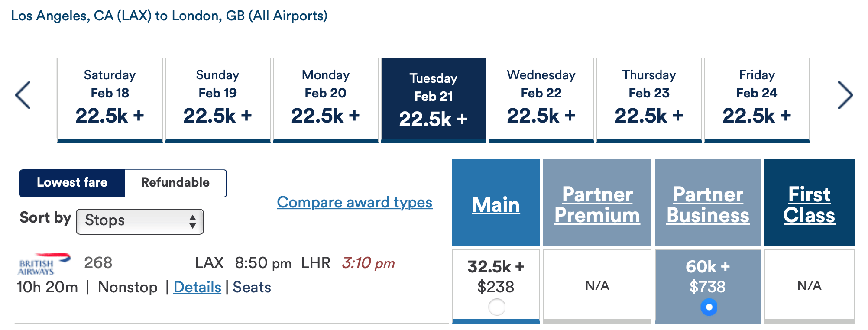Select Thursday Feb 23 date tab

pyautogui.click(x=649, y=100)
